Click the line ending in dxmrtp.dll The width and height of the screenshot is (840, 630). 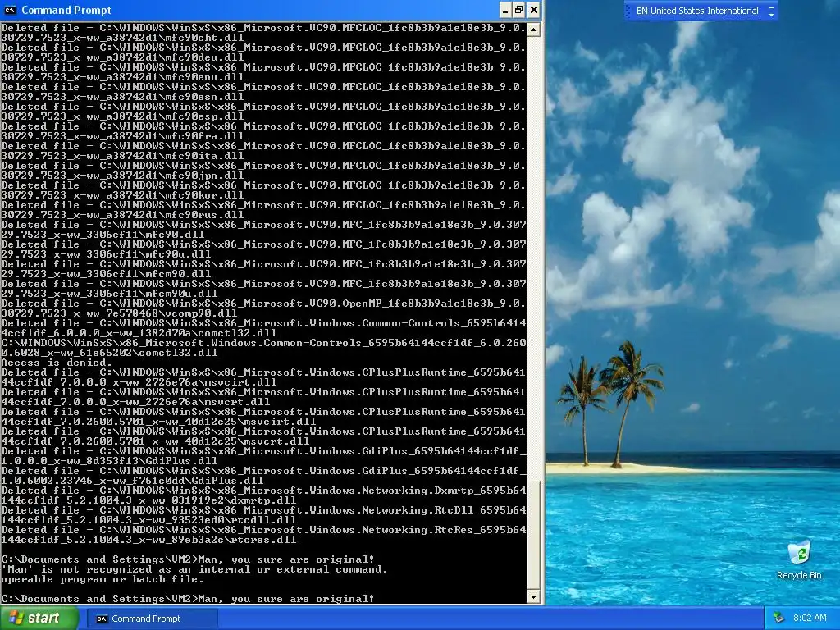[x=148, y=500]
